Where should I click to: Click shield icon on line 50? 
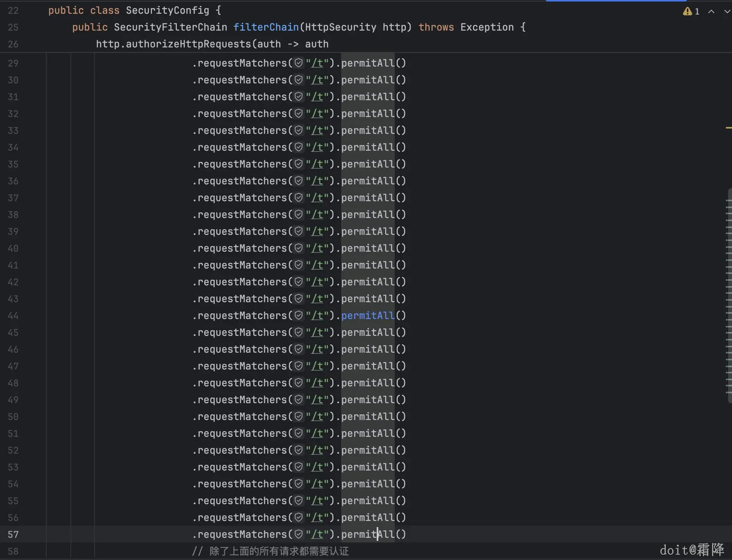pyautogui.click(x=299, y=417)
